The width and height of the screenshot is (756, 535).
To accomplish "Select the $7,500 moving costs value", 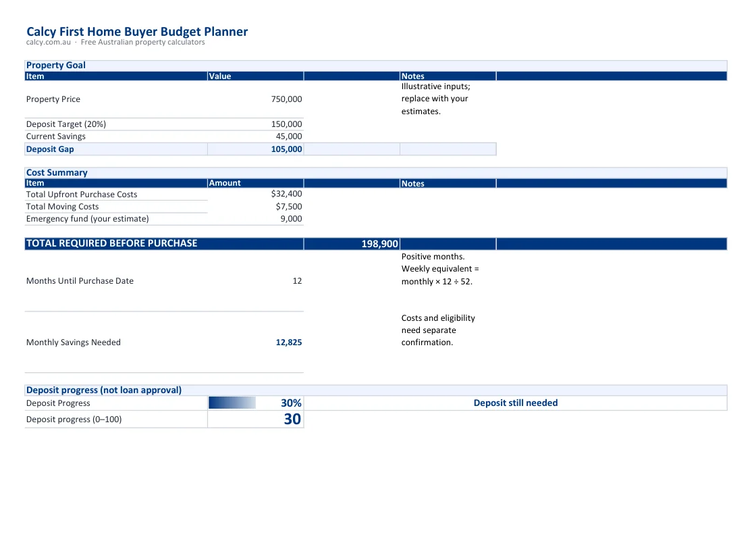I will pyautogui.click(x=289, y=207).
